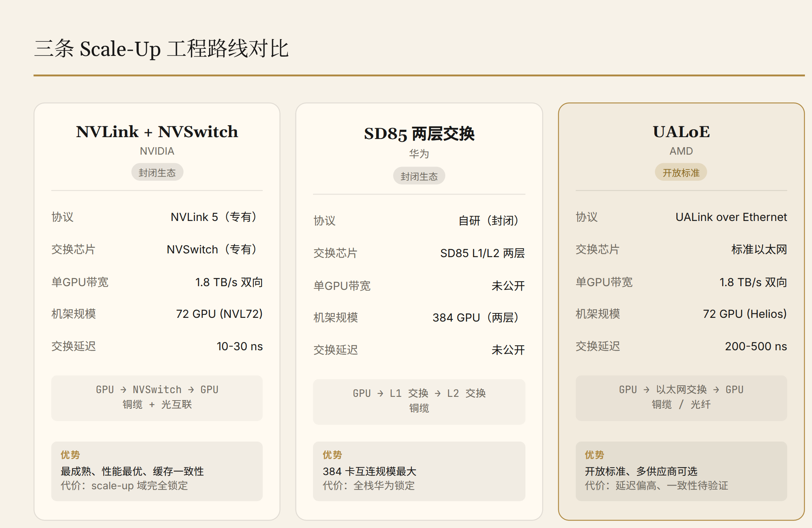Click the GPU → L1 交换 → L2 交换 box
Image resolution: width=812 pixels, height=528 pixels.
tap(419, 402)
